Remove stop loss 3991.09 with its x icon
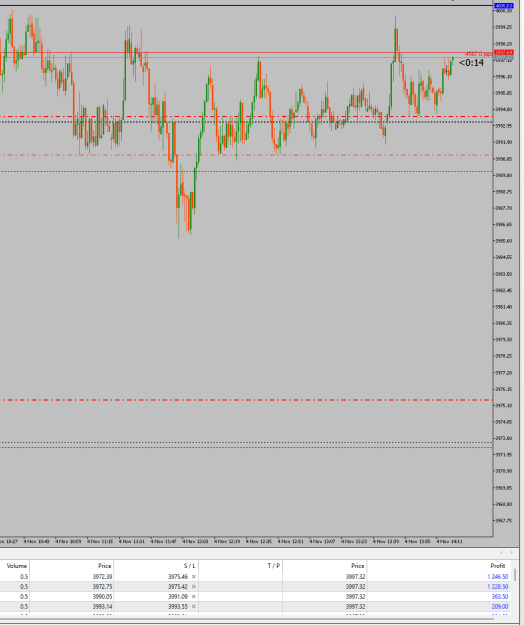 coord(194,596)
